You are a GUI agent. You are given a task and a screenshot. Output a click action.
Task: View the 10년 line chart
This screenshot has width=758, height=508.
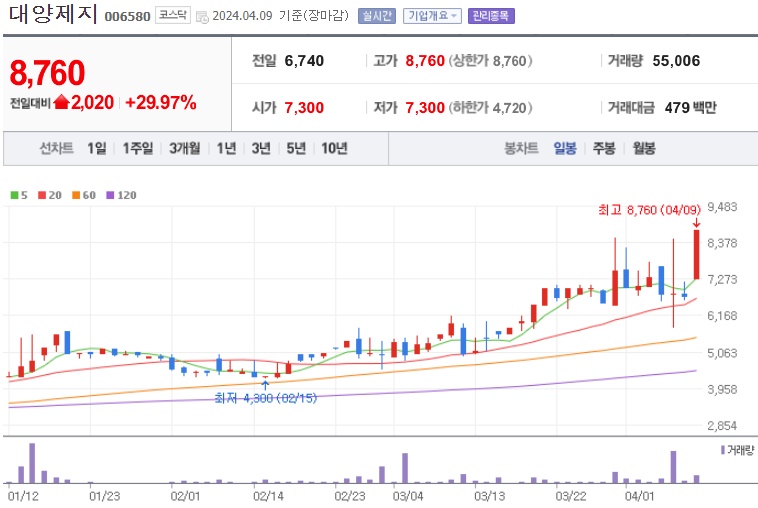point(335,148)
